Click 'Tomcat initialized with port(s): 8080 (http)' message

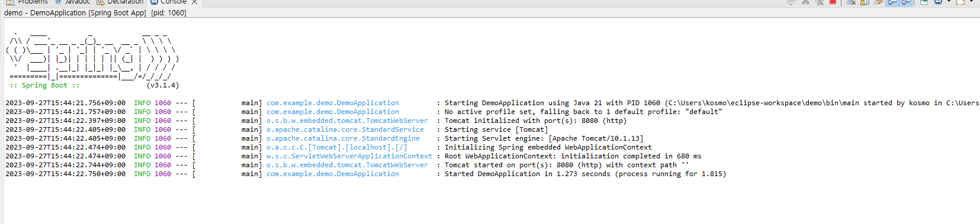point(535,121)
